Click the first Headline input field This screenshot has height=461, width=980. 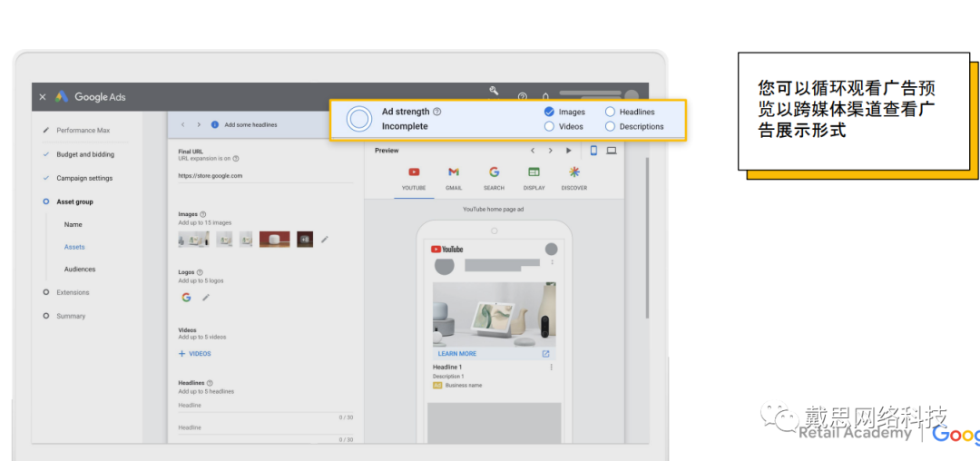click(x=266, y=406)
